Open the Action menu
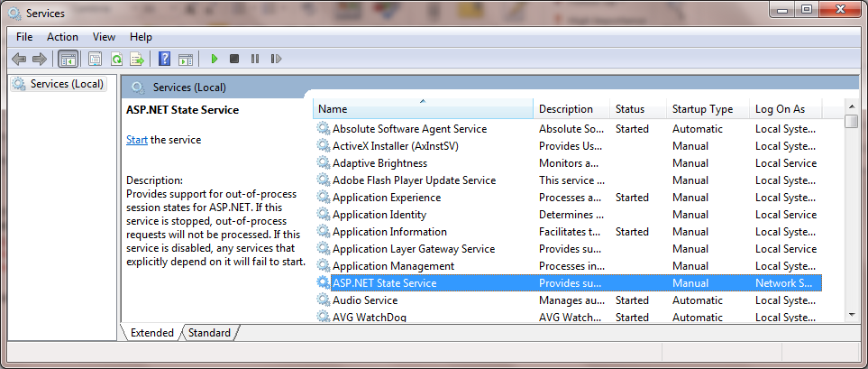This screenshot has width=868, height=369. coord(62,37)
